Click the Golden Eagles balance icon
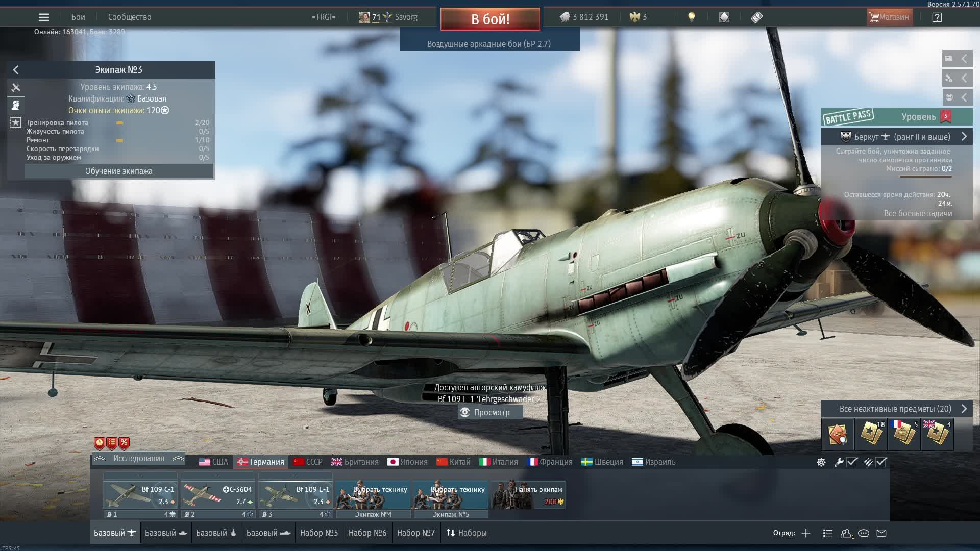 pos(634,17)
